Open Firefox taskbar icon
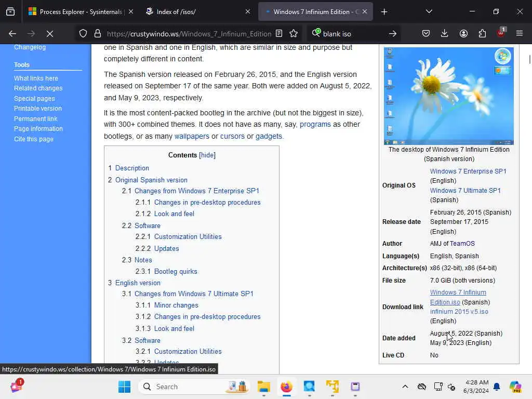This screenshot has width=532, height=399. pos(287,387)
